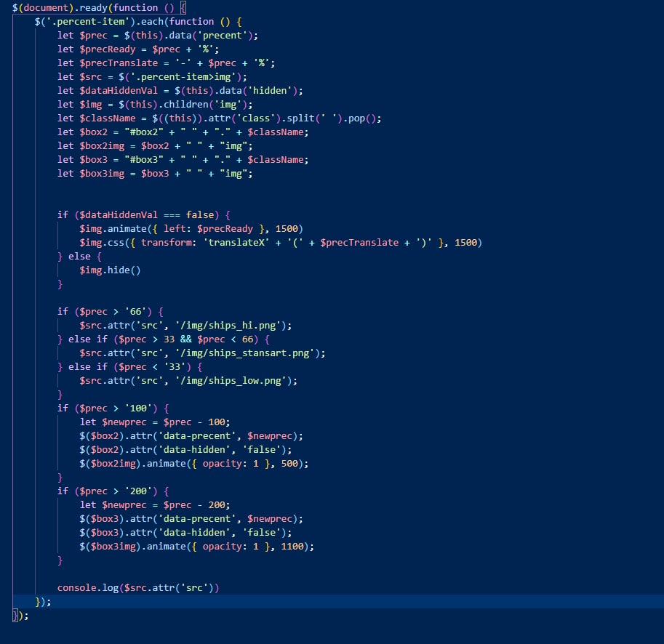Click the line setting '/img/ships_low.png'
The height and width of the screenshot is (644, 664).
click(x=188, y=381)
